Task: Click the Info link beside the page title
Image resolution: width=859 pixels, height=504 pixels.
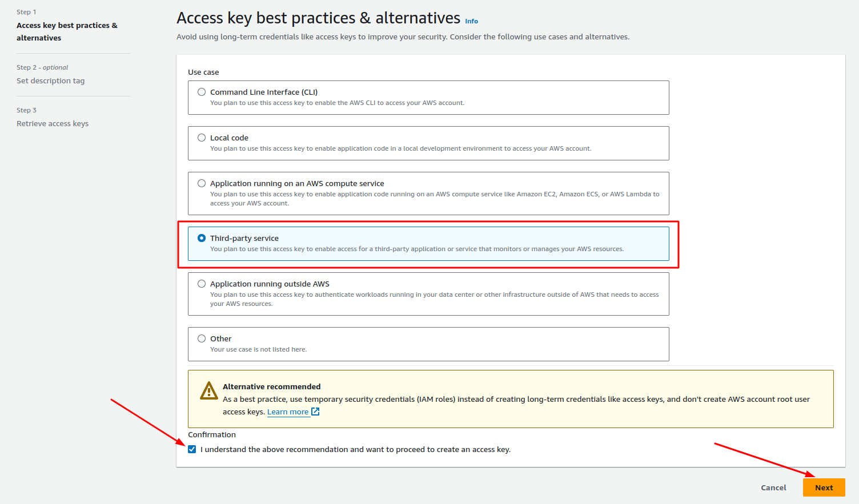Action: (471, 21)
